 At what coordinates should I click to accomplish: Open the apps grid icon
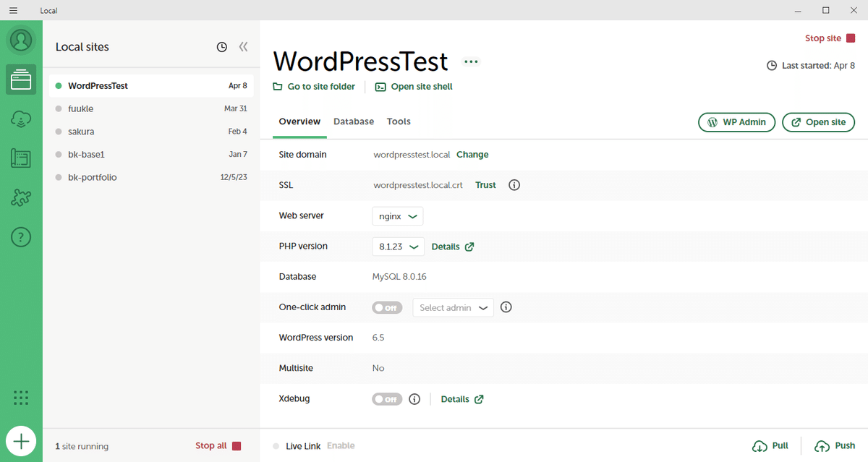pyautogui.click(x=22, y=397)
